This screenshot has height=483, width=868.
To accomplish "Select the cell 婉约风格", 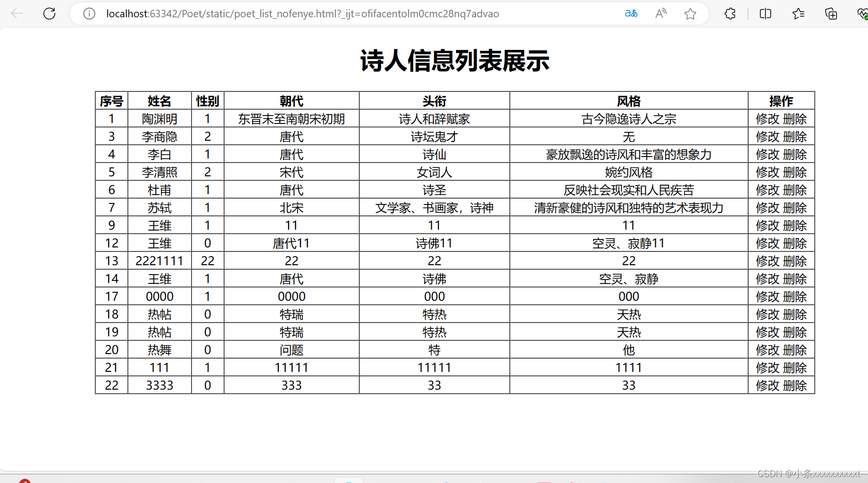I will pyautogui.click(x=629, y=172).
